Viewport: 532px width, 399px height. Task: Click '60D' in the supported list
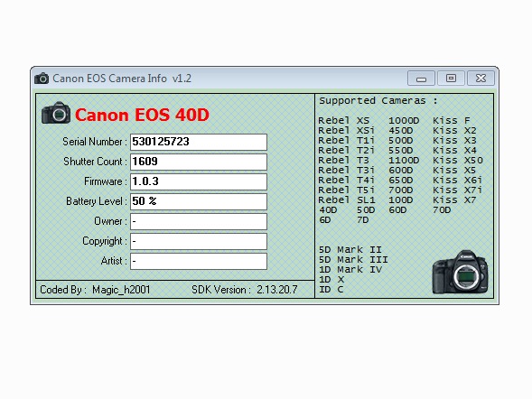397,210
